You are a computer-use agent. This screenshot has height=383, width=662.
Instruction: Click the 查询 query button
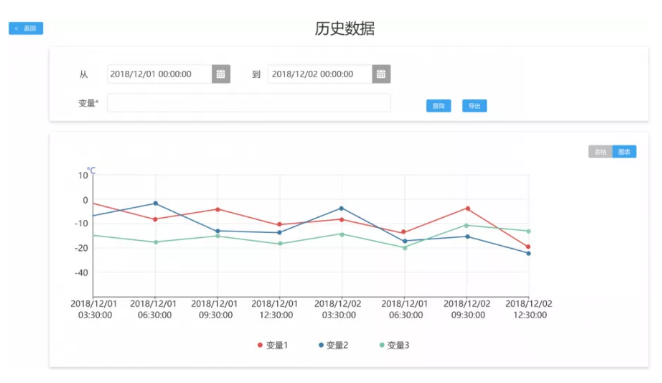(438, 106)
